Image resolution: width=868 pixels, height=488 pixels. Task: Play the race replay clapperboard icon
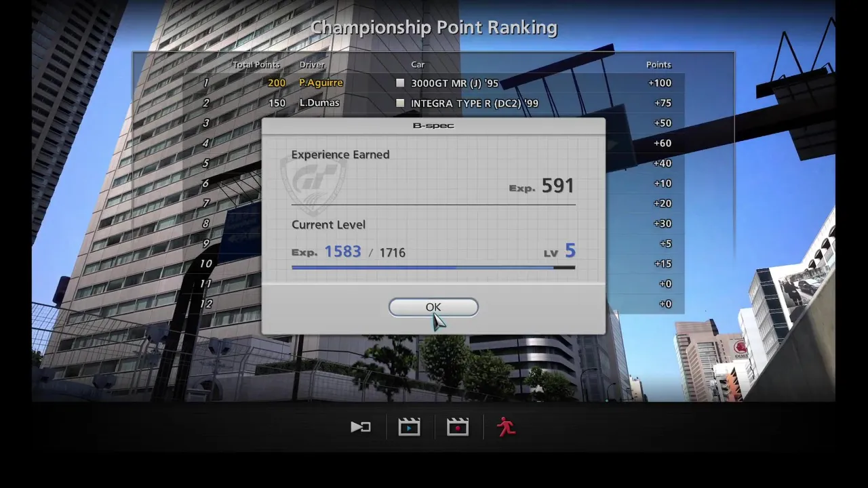pyautogui.click(x=409, y=426)
